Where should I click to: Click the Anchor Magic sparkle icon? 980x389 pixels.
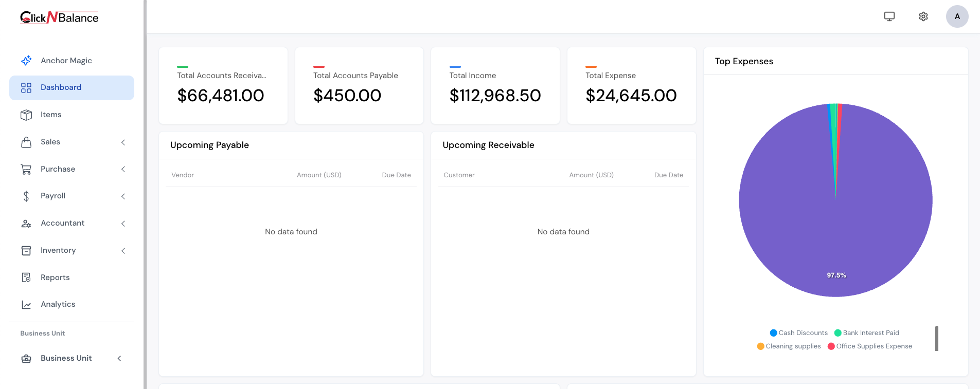26,61
